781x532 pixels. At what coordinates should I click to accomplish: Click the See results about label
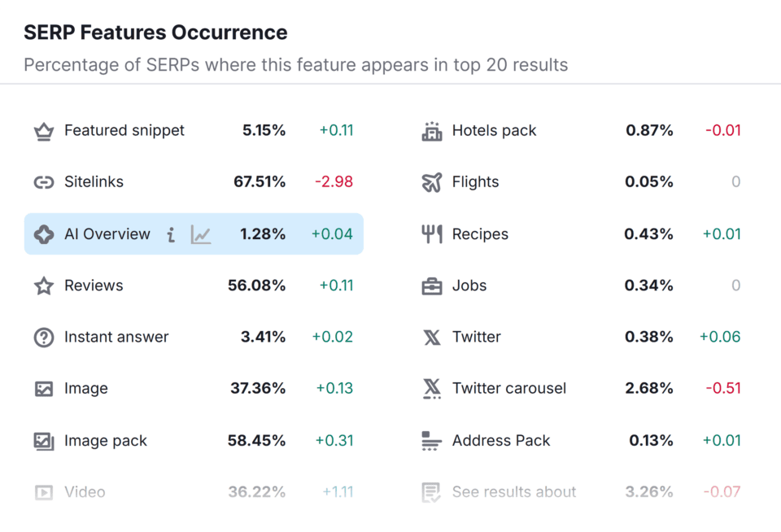coord(514,492)
